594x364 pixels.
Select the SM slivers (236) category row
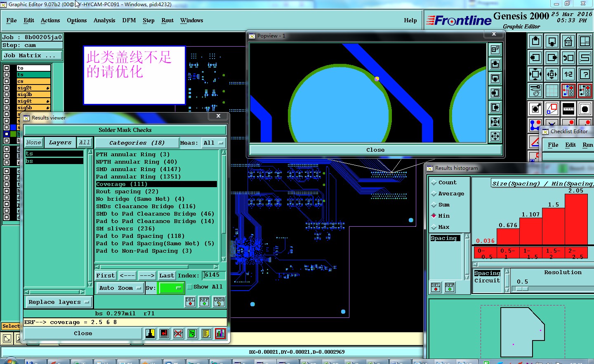(156, 228)
